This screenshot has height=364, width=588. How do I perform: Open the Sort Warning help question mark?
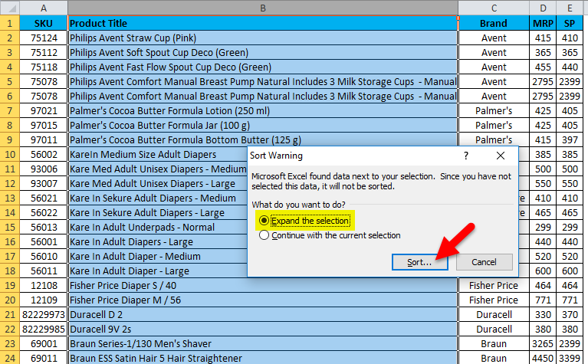[466, 156]
